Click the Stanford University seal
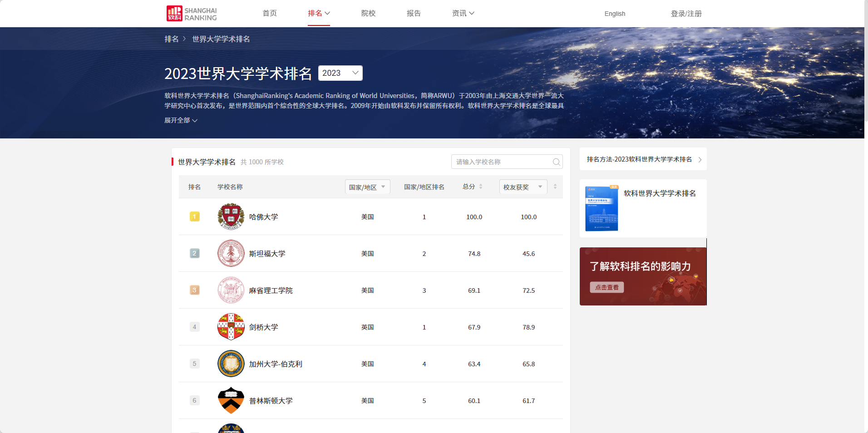 (x=231, y=253)
